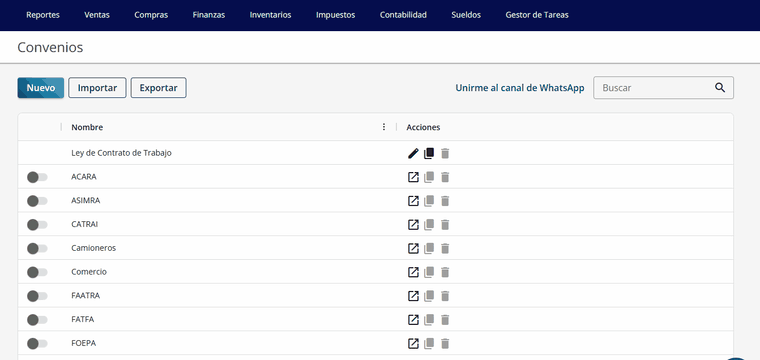
Task: Click the trash icon for ASIMRA
Action: (445, 201)
